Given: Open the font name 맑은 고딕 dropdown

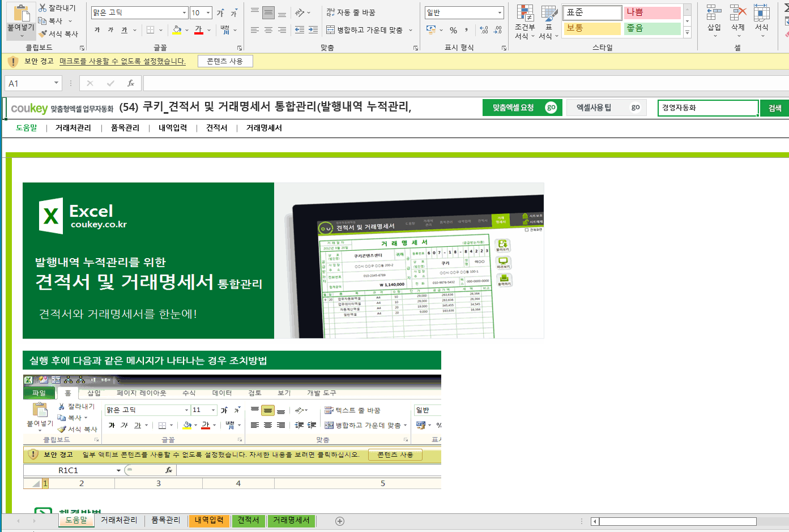Looking at the screenshot, I should tap(185, 12).
